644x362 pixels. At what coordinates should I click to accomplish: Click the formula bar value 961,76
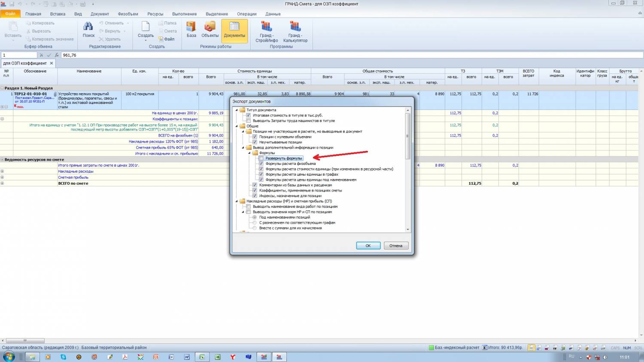70,55
